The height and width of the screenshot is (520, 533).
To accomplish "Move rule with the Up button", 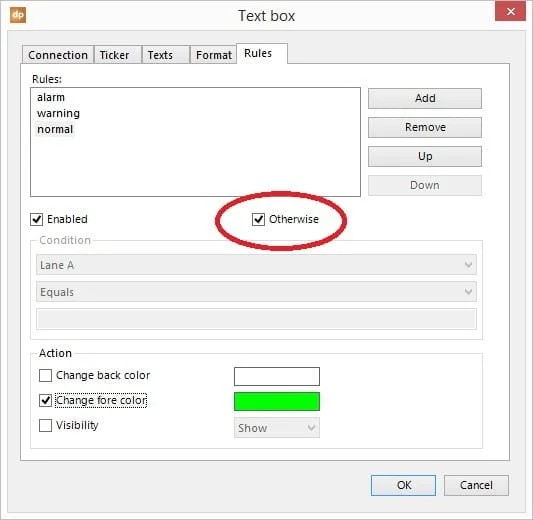I will [425, 156].
